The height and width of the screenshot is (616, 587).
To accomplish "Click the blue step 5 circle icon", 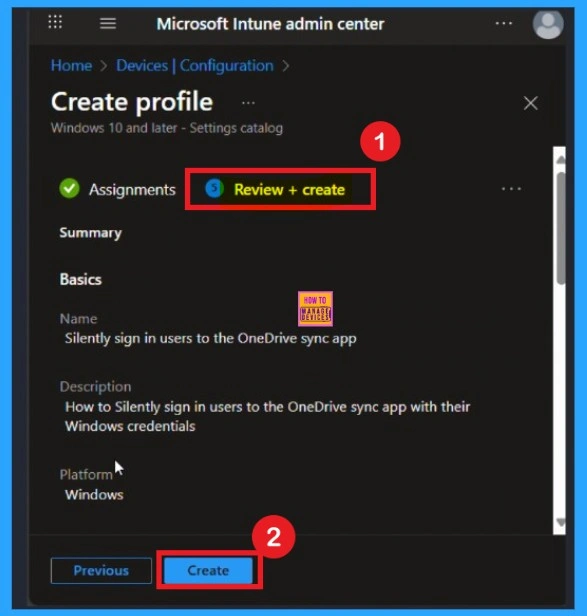I will 215,188.
